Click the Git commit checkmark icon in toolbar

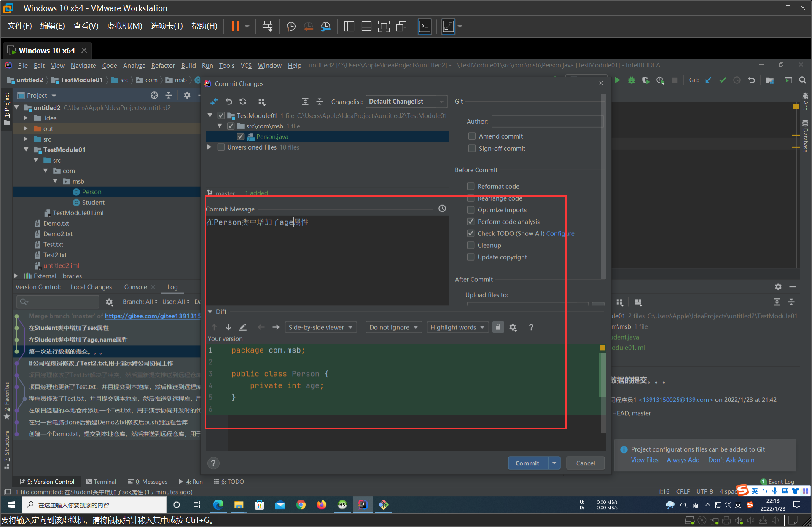click(723, 80)
